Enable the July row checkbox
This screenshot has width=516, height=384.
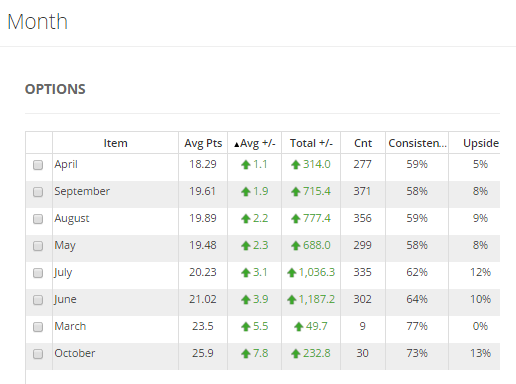[38, 273]
